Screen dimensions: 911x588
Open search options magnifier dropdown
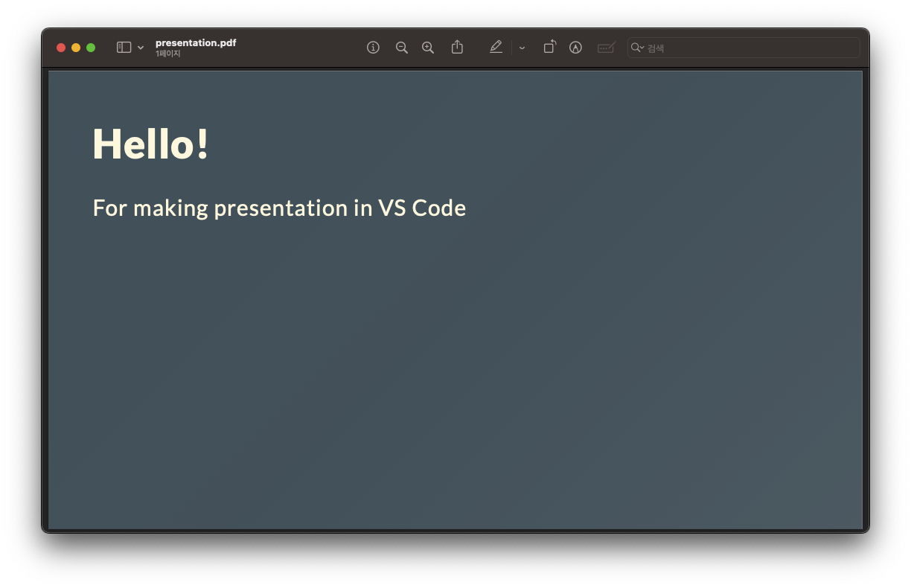(x=637, y=48)
